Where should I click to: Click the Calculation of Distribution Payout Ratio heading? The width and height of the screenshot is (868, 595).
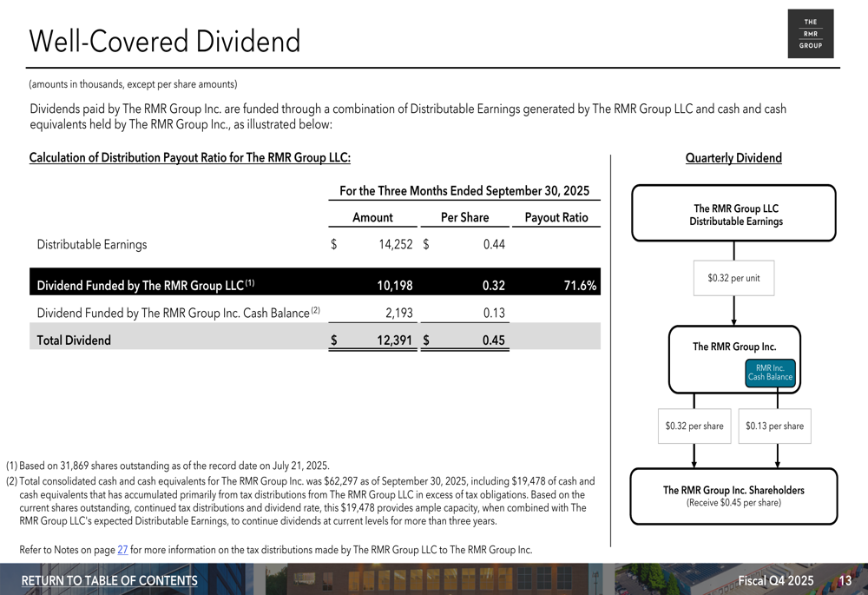click(190, 158)
